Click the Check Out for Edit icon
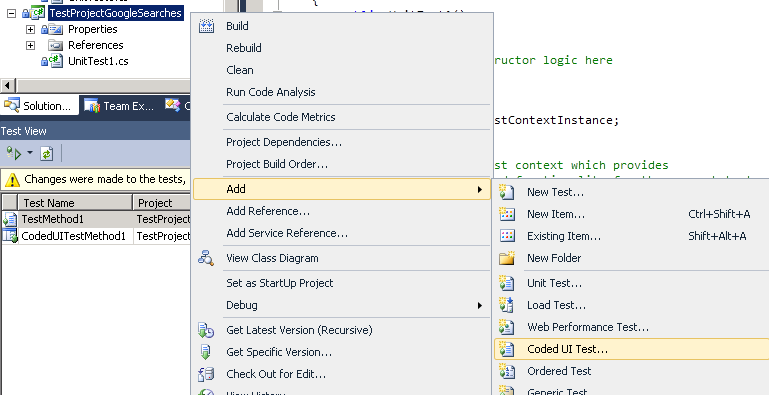The width and height of the screenshot is (769, 395). 206,374
